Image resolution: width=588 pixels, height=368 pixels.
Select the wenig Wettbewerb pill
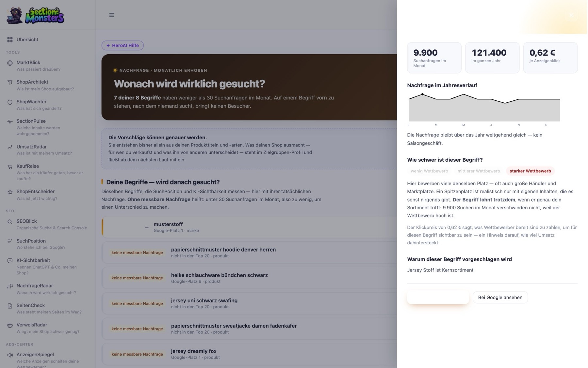[x=429, y=171]
